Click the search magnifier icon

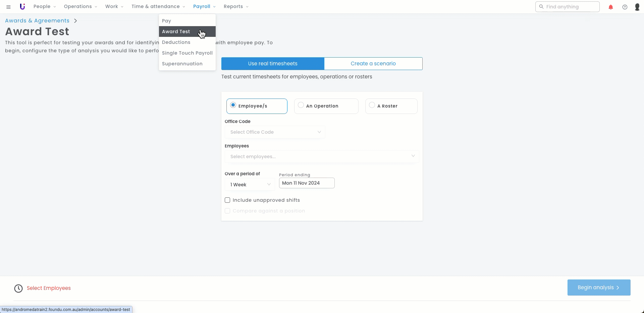point(541,7)
